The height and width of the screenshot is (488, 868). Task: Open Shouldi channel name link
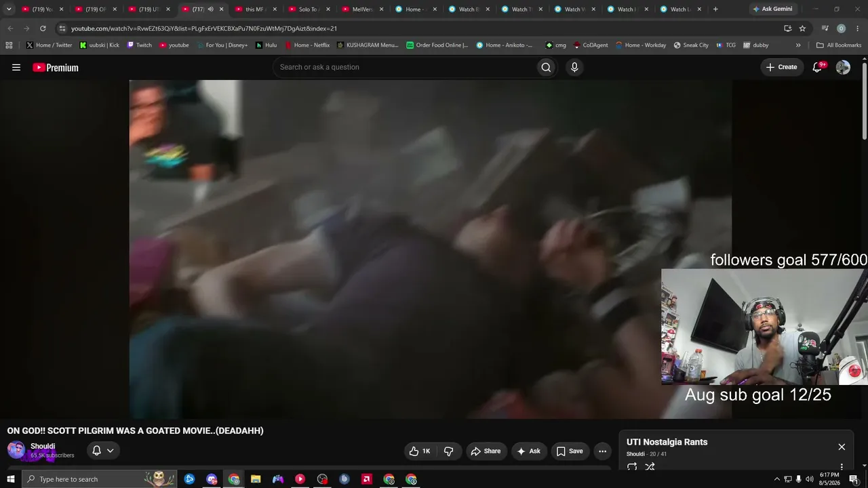pyautogui.click(x=43, y=446)
